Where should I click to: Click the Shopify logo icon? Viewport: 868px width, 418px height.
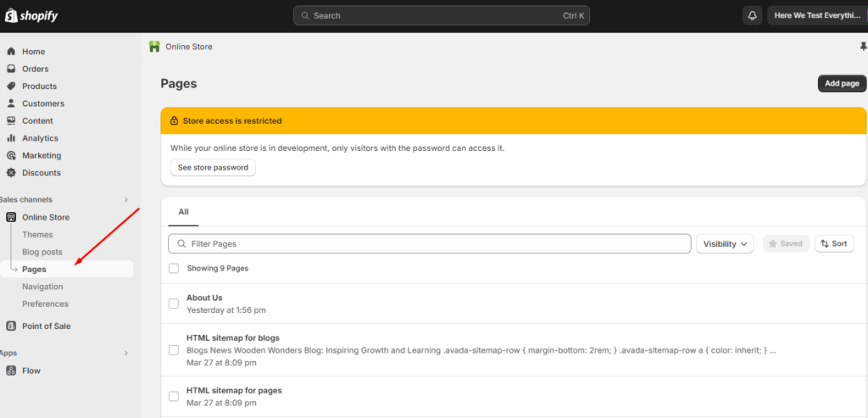click(12, 15)
